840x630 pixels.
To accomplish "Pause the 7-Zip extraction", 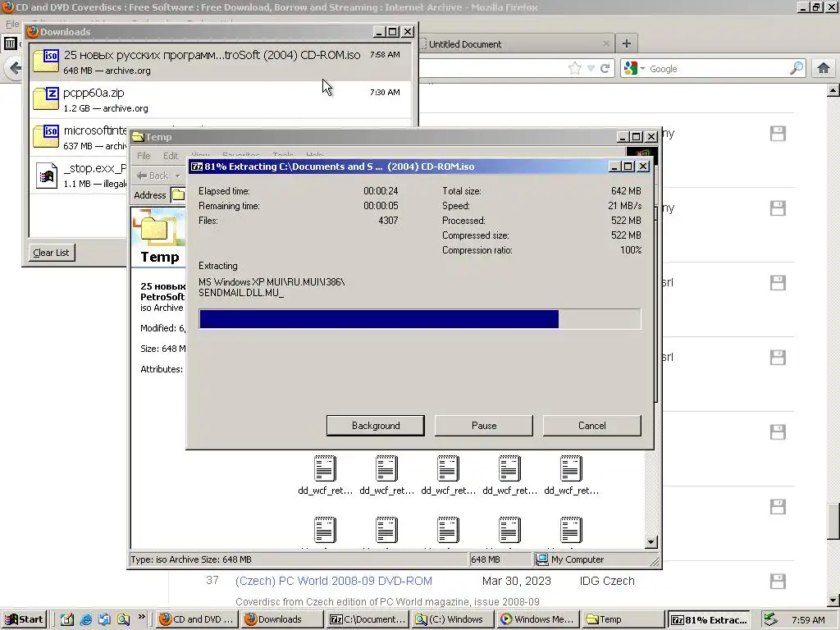I will coord(484,426).
